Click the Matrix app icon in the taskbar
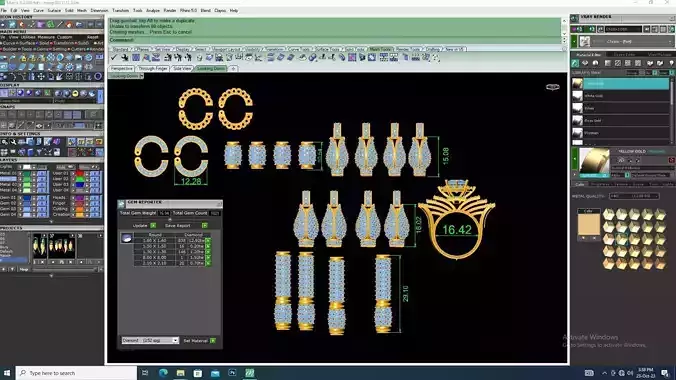 [x=250, y=373]
